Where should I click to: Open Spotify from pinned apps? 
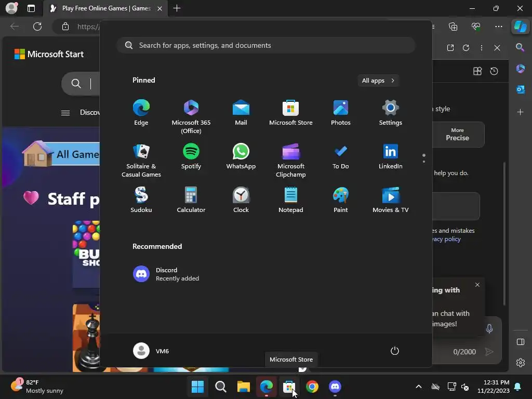[x=191, y=156]
